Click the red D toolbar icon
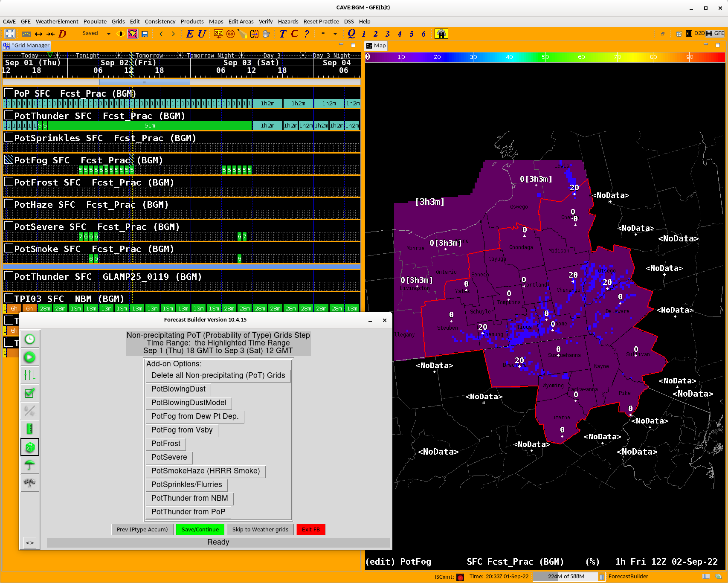Screen dimensions: 728x583 63,34
